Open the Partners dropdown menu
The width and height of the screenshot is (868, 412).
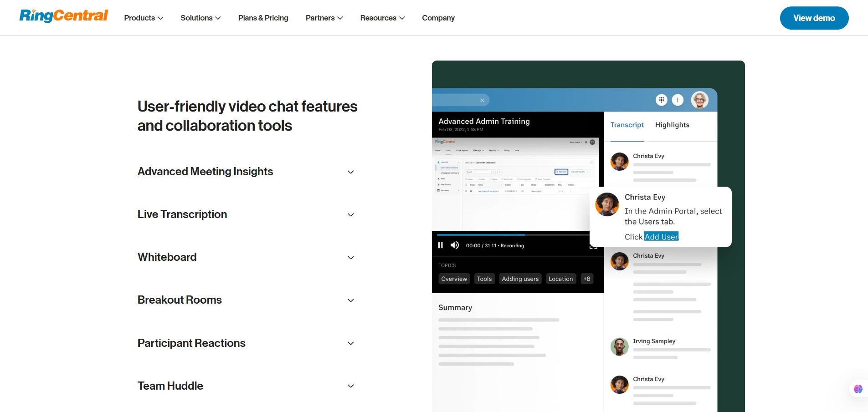click(x=324, y=18)
